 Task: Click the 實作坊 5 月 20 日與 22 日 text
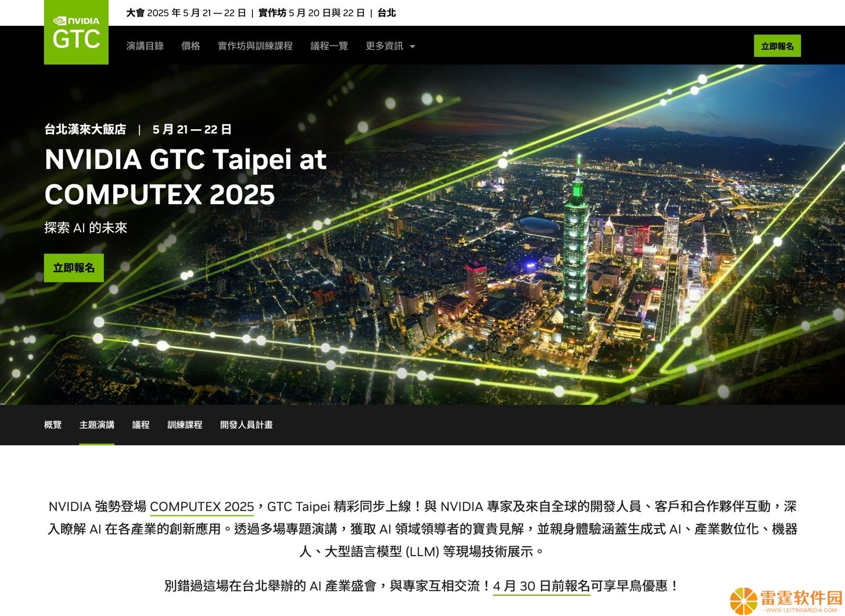[x=312, y=13]
